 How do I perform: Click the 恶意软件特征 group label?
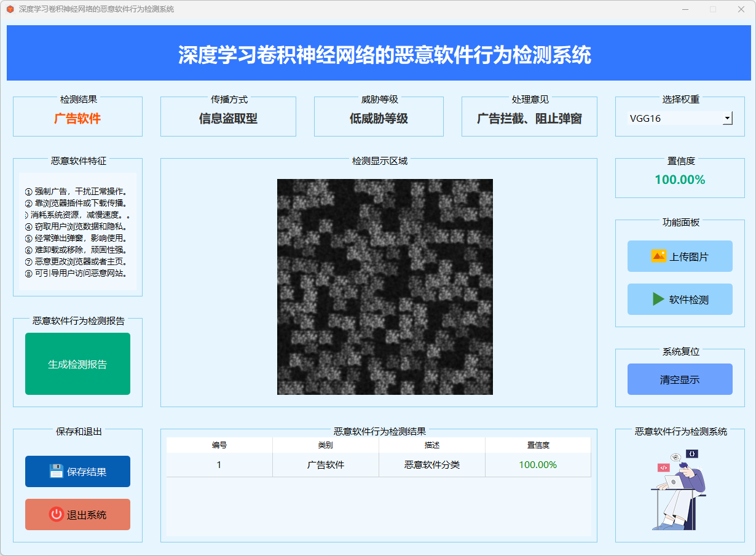point(78,161)
